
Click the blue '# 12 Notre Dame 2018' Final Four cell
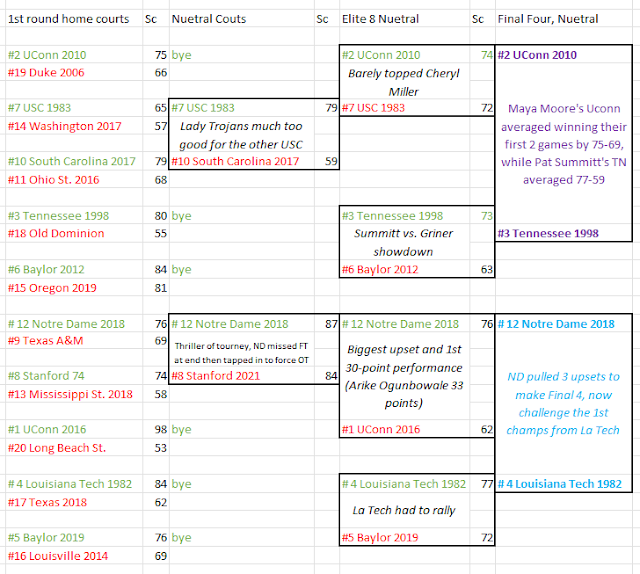tap(563, 324)
